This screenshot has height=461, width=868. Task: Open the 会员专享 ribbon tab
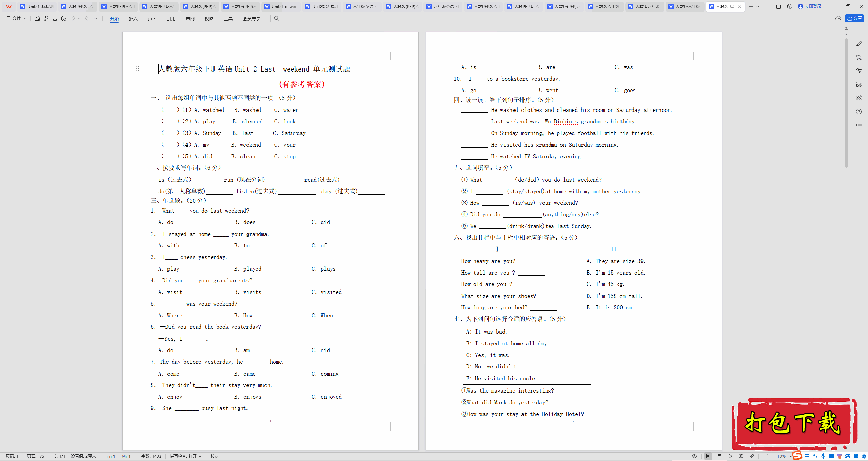click(252, 19)
